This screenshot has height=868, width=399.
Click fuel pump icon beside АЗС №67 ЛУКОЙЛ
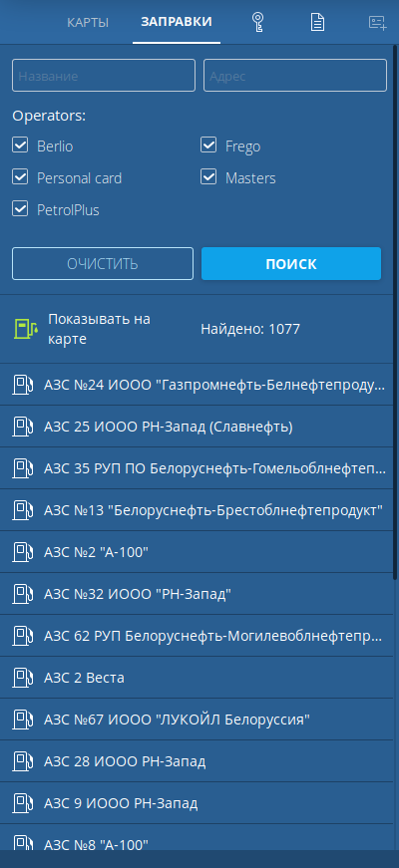pos(23,720)
